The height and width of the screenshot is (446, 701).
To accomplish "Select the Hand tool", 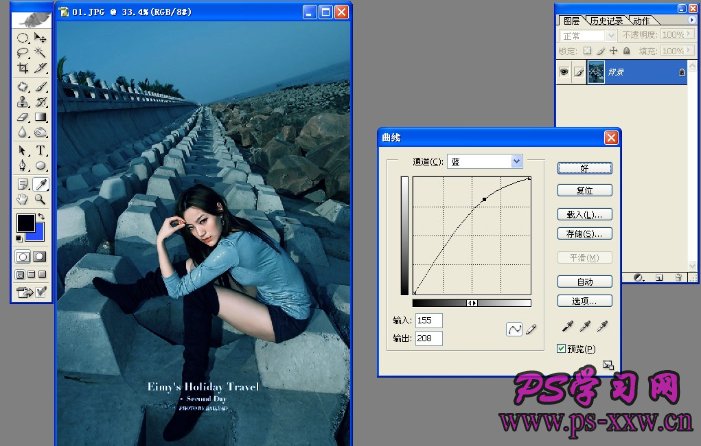I will point(23,199).
